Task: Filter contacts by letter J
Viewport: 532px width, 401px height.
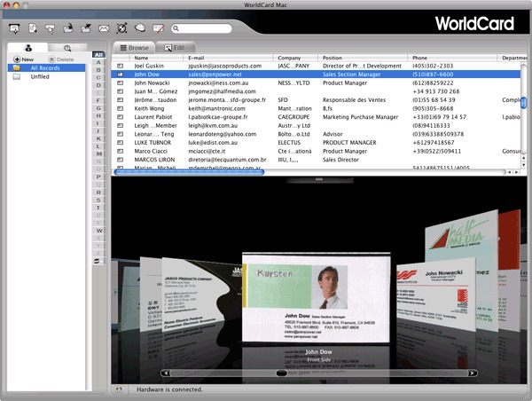Action: pos(98,130)
